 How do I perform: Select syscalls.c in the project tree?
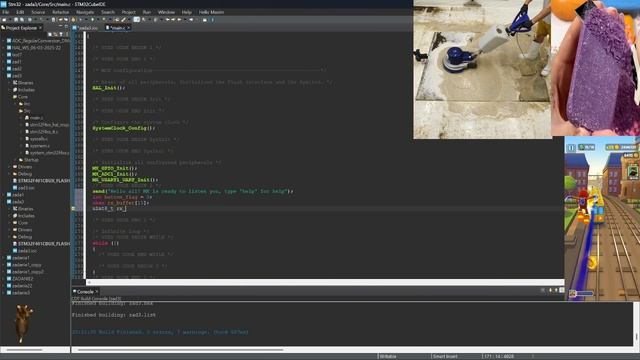36,139
